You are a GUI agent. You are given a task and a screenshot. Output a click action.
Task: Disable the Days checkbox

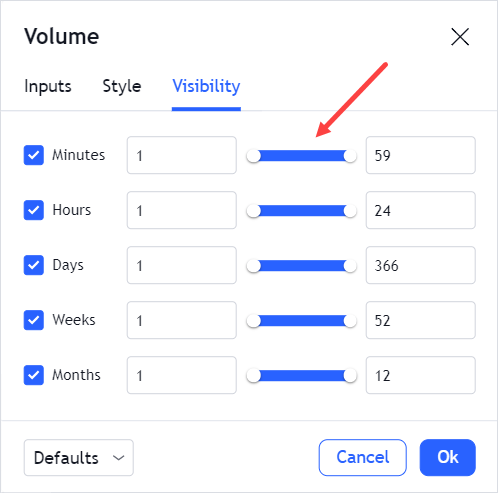(x=34, y=265)
